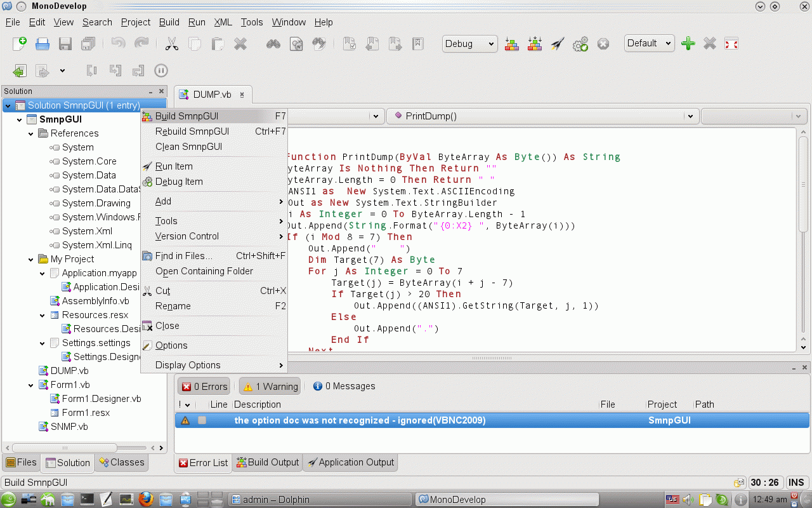
Task: Open the Add submenu
Action: tap(214, 201)
